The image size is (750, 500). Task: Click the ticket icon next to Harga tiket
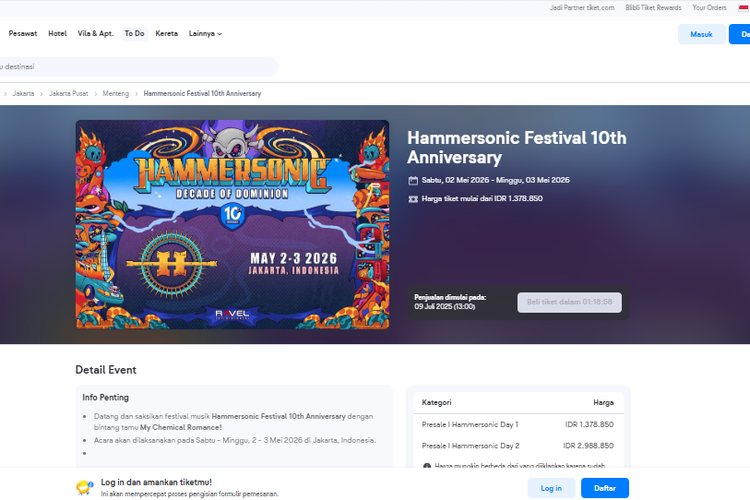coord(413,199)
